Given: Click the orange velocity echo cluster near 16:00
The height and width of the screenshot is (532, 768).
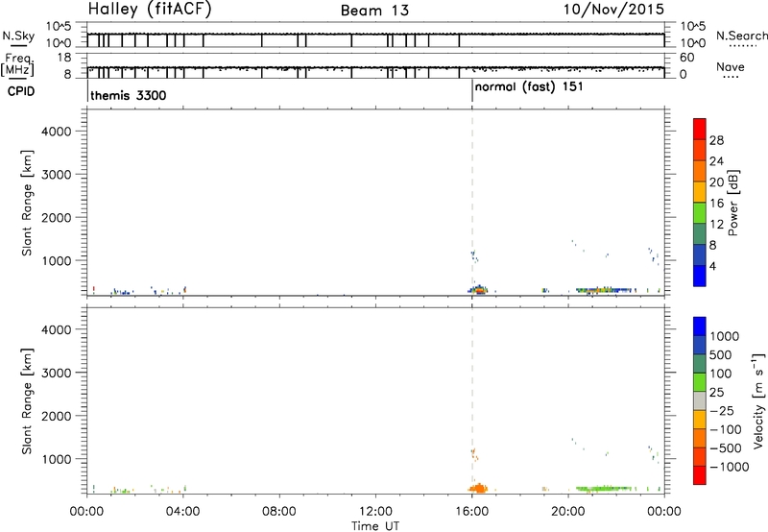Looking at the screenshot, I should coord(478,488).
